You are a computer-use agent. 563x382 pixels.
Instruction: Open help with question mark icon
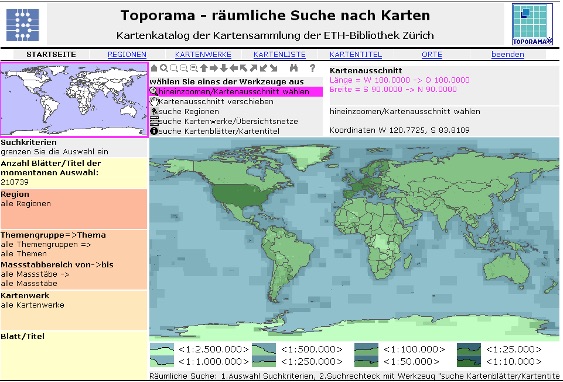[x=312, y=68]
